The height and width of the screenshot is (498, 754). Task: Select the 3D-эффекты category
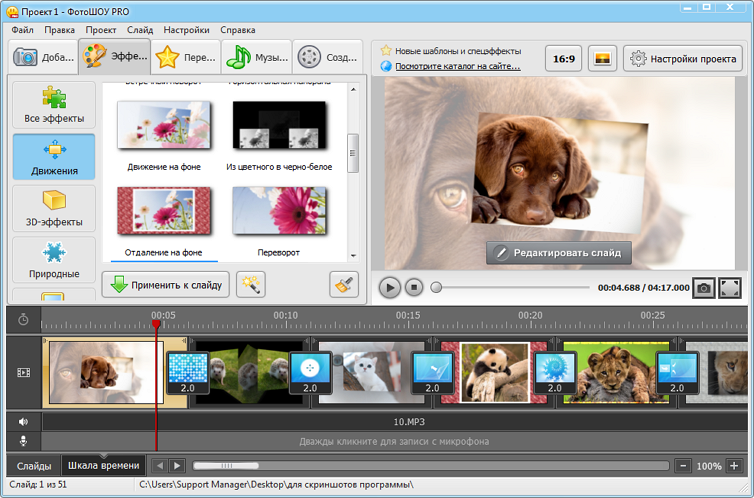(x=54, y=208)
